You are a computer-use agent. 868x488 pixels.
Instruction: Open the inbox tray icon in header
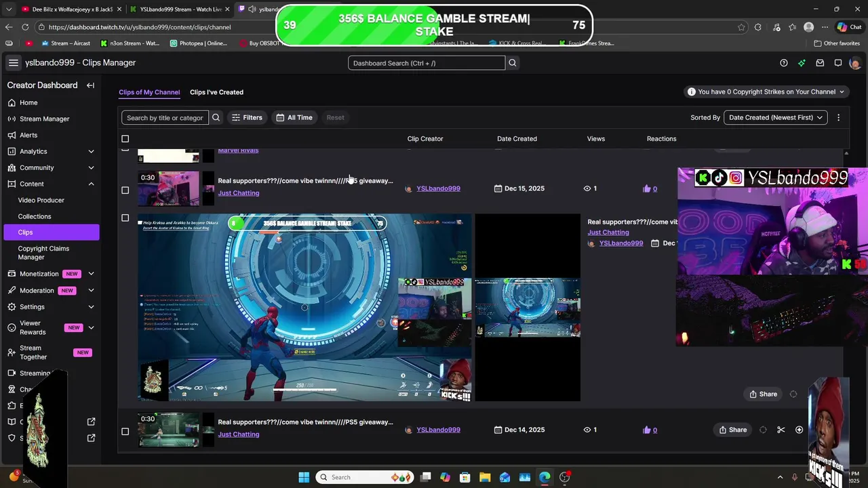point(820,63)
